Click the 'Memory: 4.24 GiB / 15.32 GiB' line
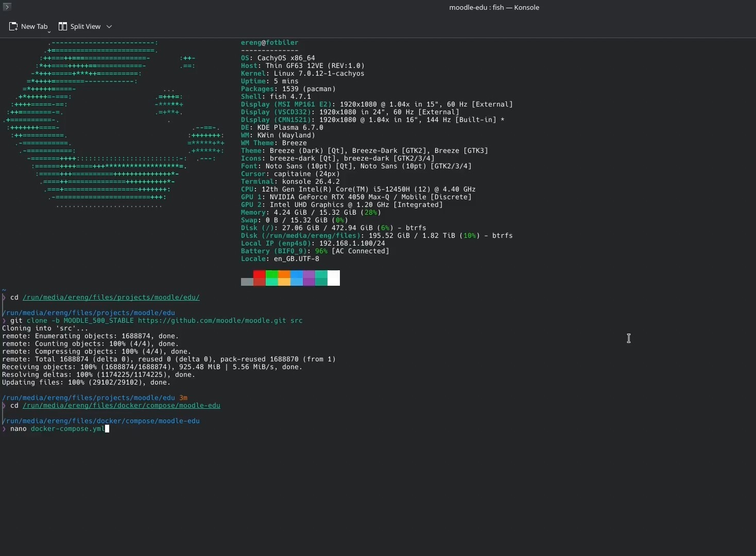The height and width of the screenshot is (556, 756). [x=311, y=212]
